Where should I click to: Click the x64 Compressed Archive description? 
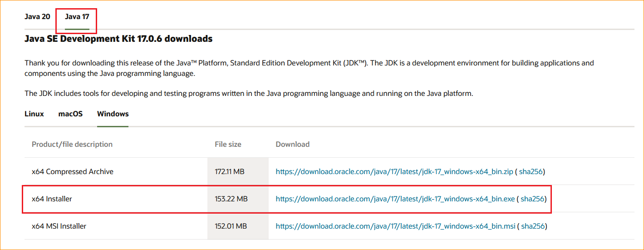(x=73, y=172)
